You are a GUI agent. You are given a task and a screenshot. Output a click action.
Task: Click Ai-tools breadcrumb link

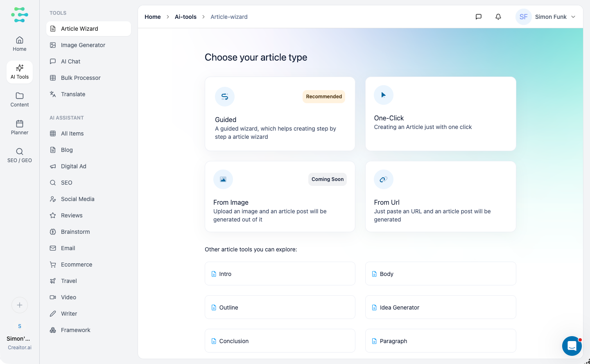[x=185, y=17]
